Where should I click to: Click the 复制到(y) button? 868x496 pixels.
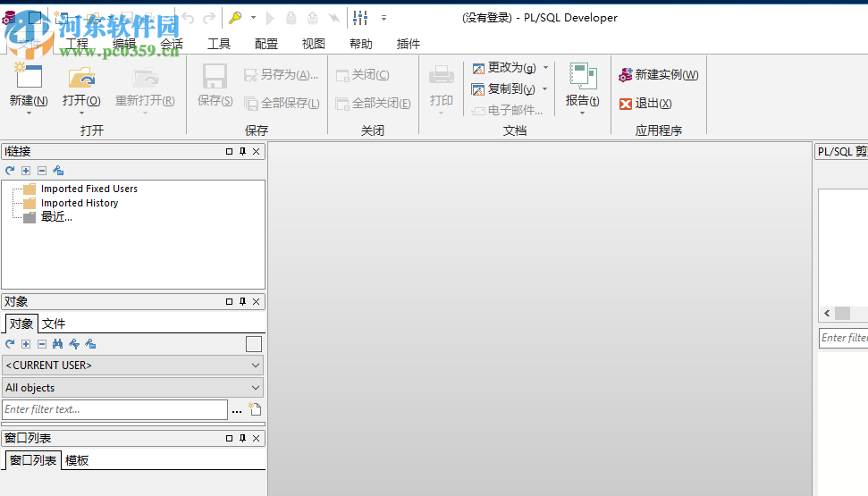coord(502,89)
